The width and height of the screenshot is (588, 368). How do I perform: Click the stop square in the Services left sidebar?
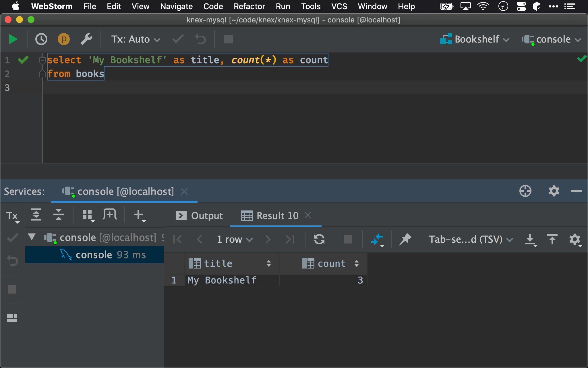(x=12, y=289)
